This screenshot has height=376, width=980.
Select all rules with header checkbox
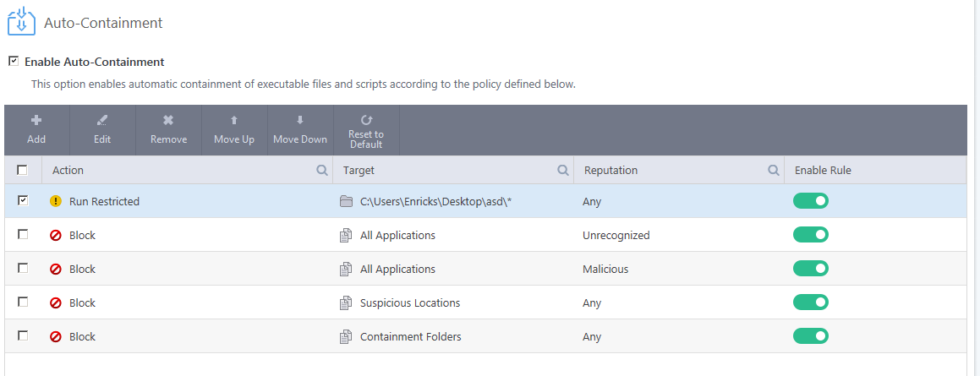click(x=23, y=170)
